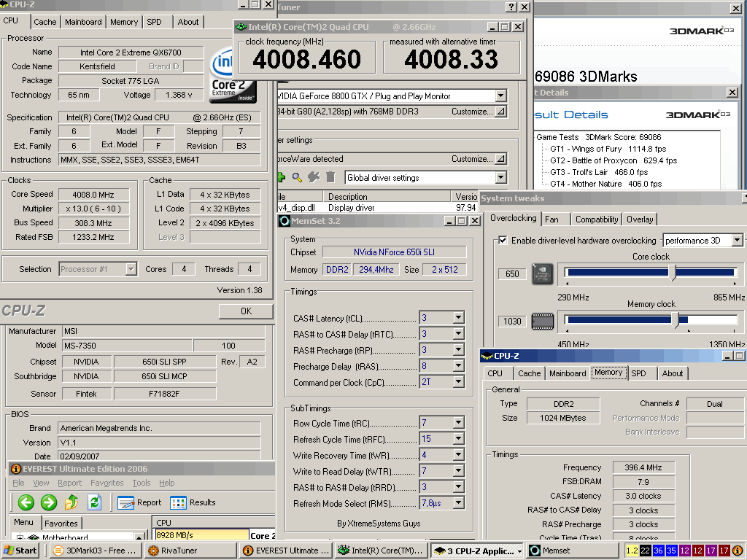Viewport: 747px width, 560px height.
Task: Click the trash can icon in RivaTuner
Action: point(330,178)
